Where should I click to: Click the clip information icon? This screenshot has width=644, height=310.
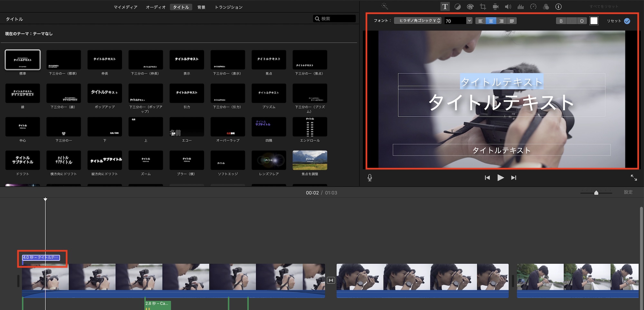coord(558,7)
